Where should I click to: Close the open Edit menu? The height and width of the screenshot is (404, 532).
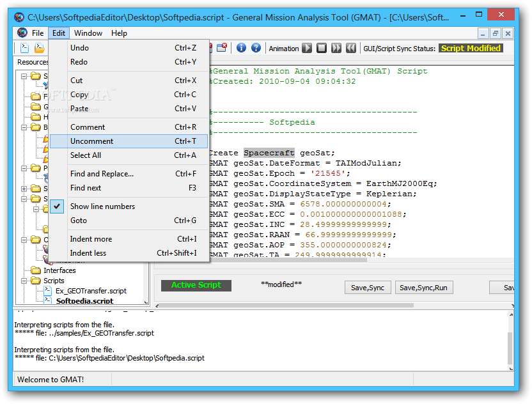pos(59,33)
